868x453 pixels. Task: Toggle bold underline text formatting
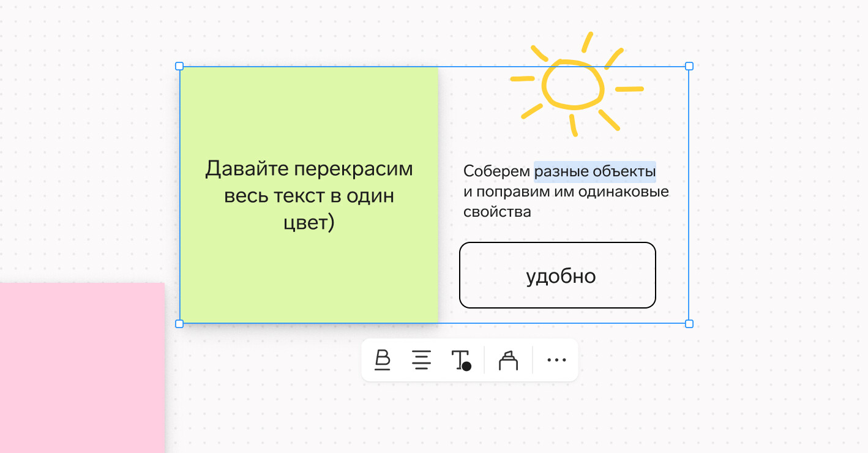pos(383,360)
